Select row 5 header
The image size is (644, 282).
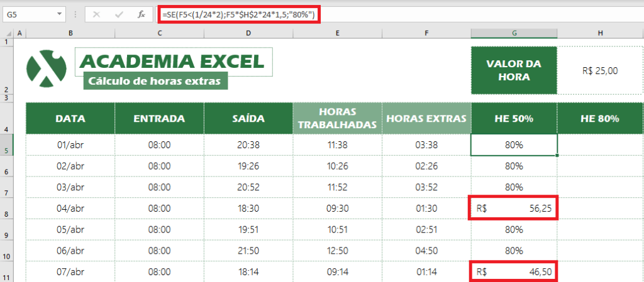tap(7, 144)
